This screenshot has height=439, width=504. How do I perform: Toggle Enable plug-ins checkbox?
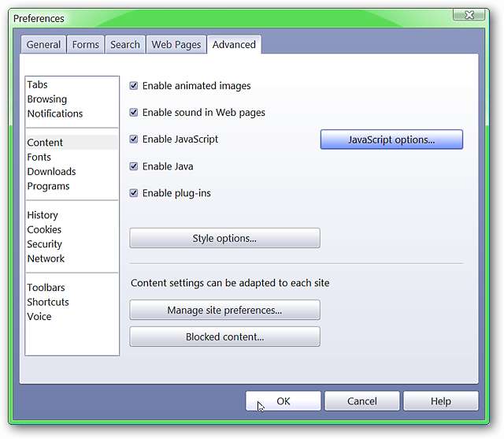(134, 193)
